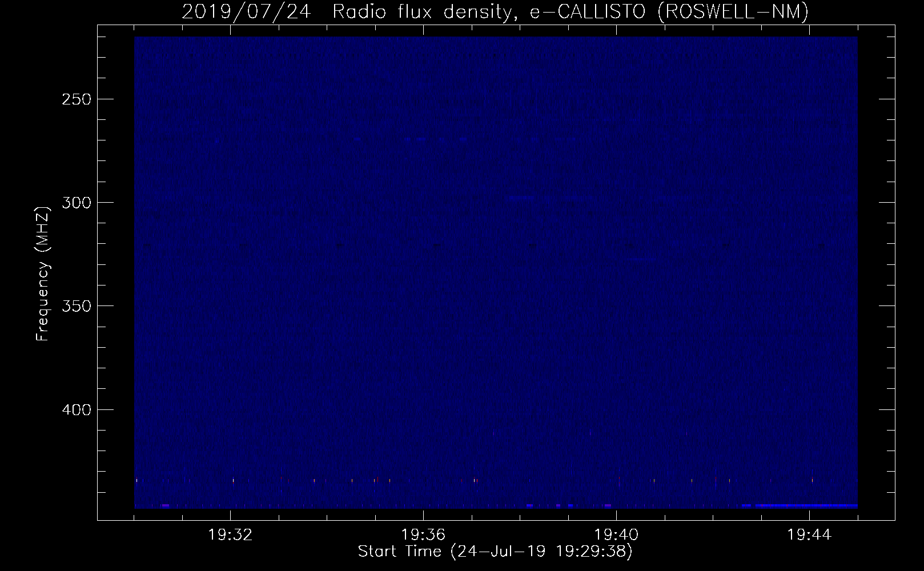Click the 350 frequency tick label
This screenshot has height=571, width=924.
pyautogui.click(x=76, y=307)
